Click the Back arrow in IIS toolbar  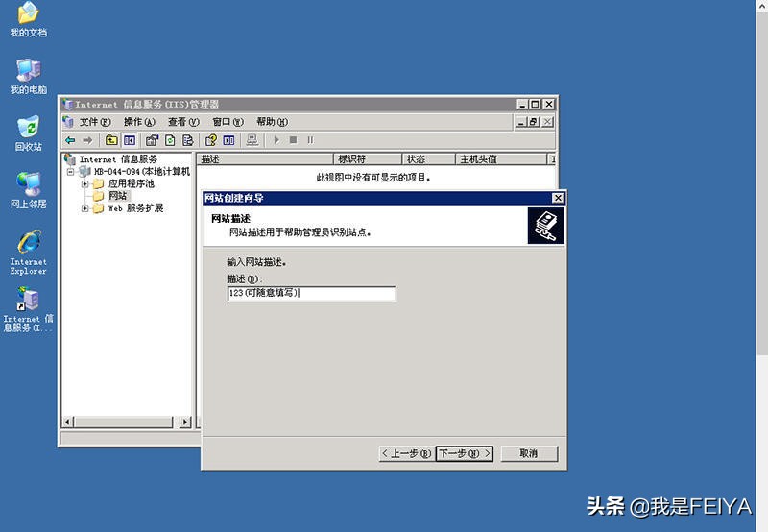pyautogui.click(x=70, y=140)
